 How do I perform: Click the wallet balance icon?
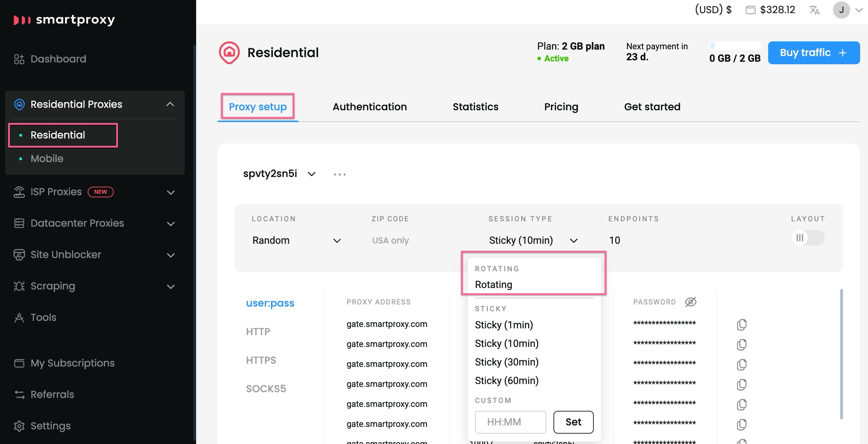click(x=750, y=10)
